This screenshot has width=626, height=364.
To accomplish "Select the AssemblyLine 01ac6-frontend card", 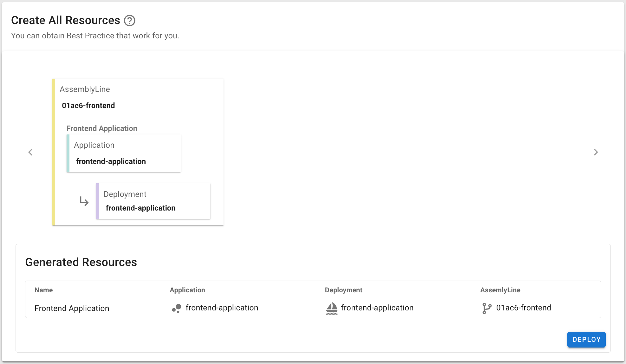I will tap(88, 106).
